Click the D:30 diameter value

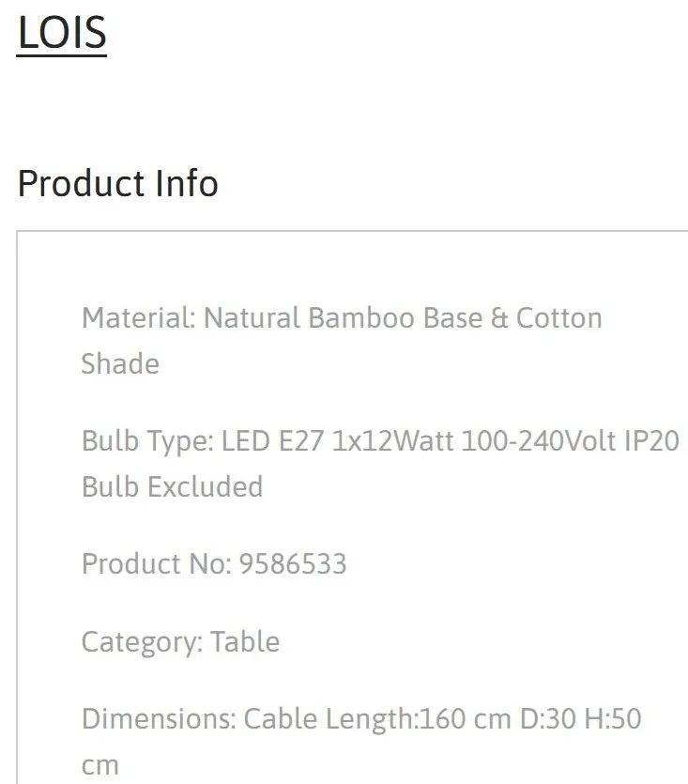click(x=548, y=719)
